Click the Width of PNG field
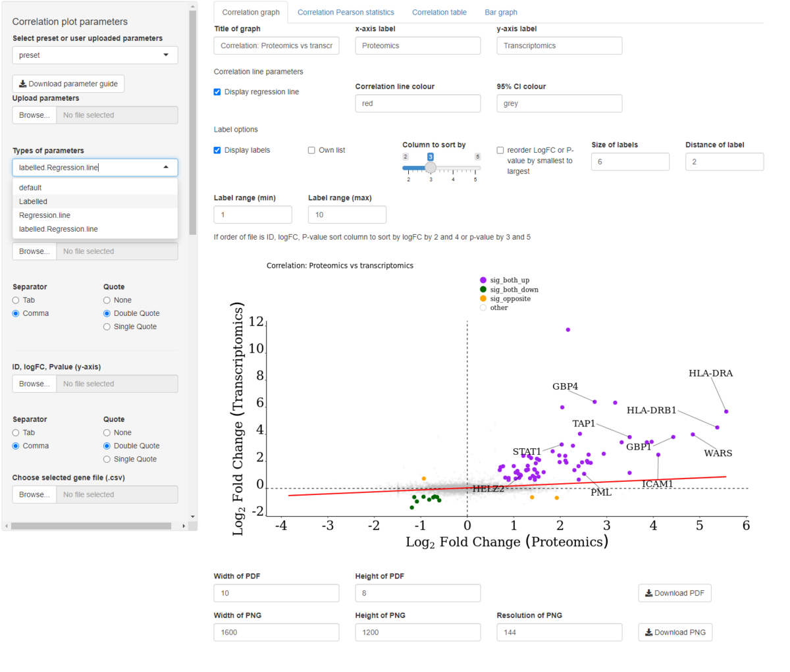Image resolution: width=790 pixels, height=672 pixels. point(276,633)
